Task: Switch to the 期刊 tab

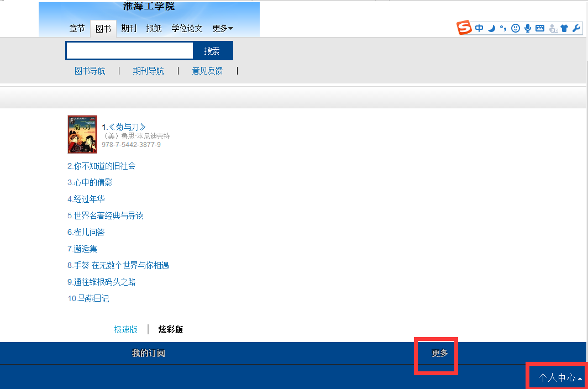Action: (129, 29)
